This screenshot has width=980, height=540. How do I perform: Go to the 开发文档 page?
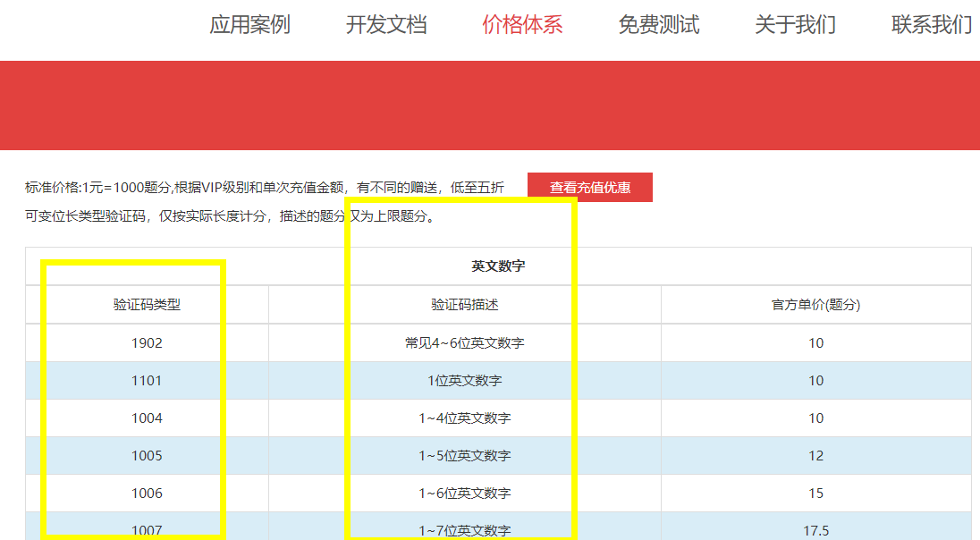click(x=386, y=25)
